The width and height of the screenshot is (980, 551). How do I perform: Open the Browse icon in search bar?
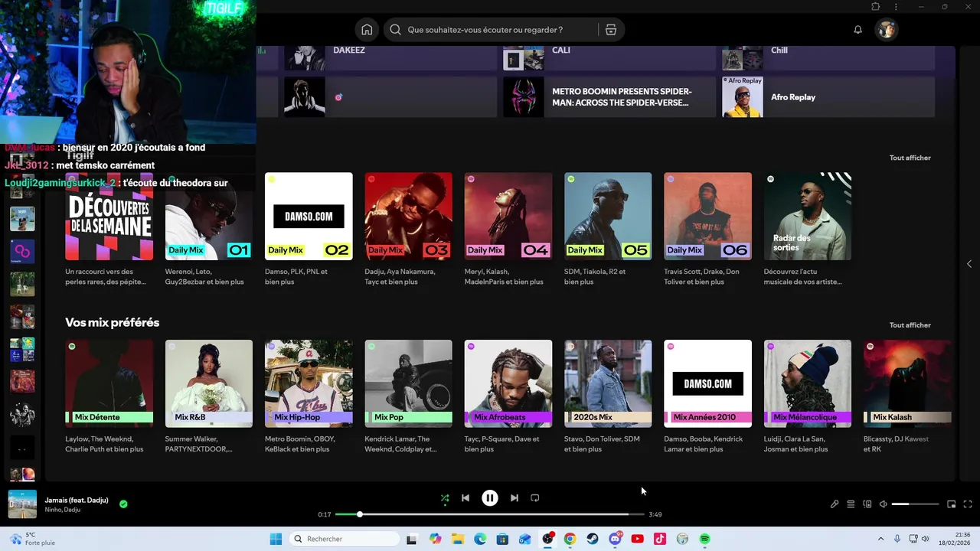[610, 30]
